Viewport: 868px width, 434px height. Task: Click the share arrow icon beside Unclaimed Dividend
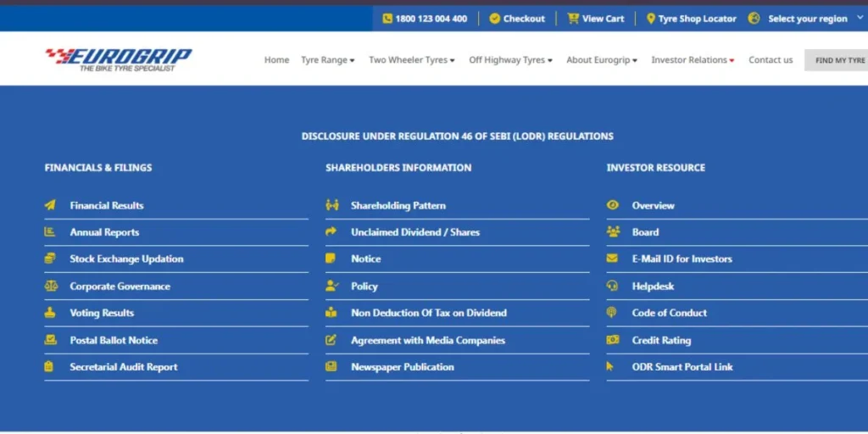pyautogui.click(x=331, y=232)
